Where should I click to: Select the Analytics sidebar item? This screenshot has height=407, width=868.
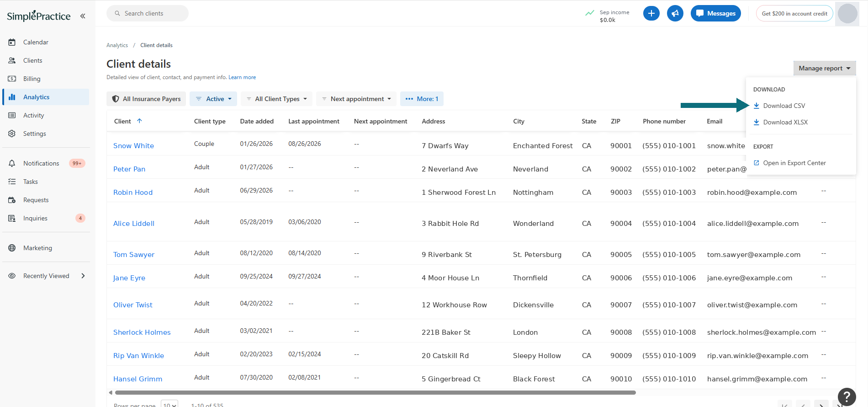(x=46, y=97)
